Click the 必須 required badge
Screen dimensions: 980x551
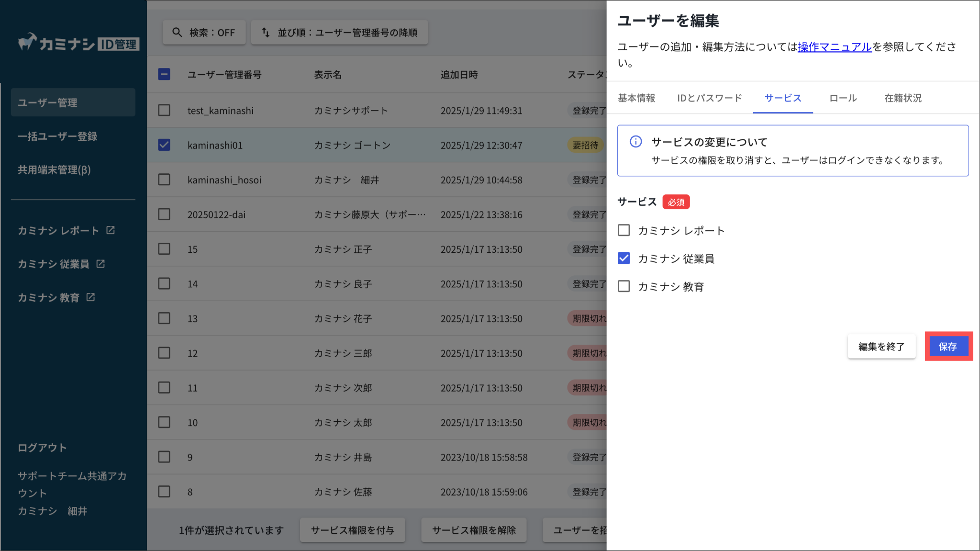(x=676, y=202)
